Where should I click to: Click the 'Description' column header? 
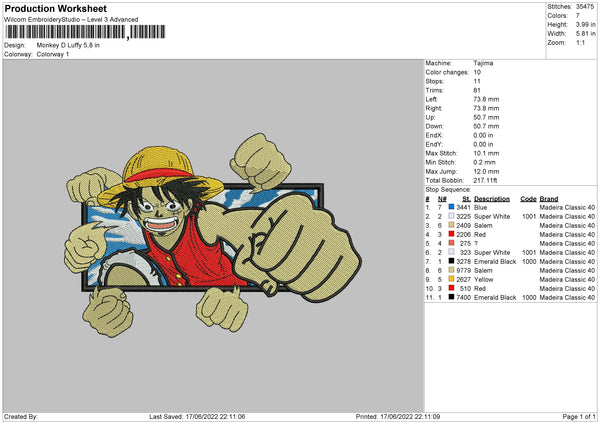point(492,199)
